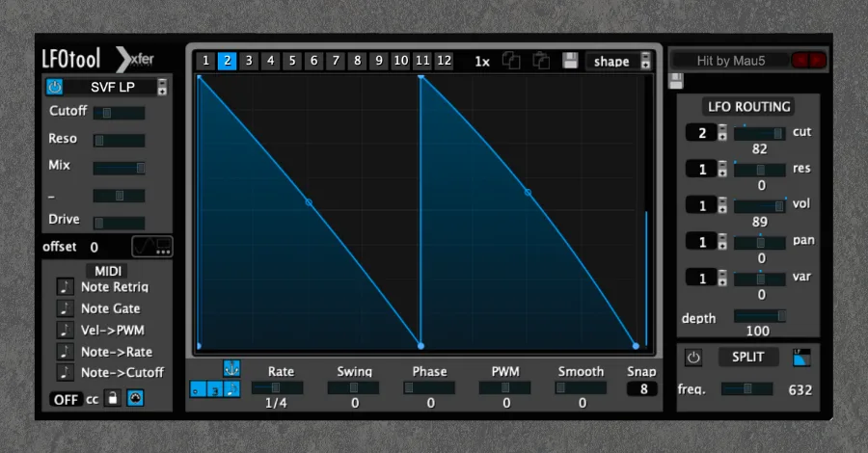The image size is (868, 453).
Task: Step the shape preset selector arrows
Action: pyautogui.click(x=645, y=61)
